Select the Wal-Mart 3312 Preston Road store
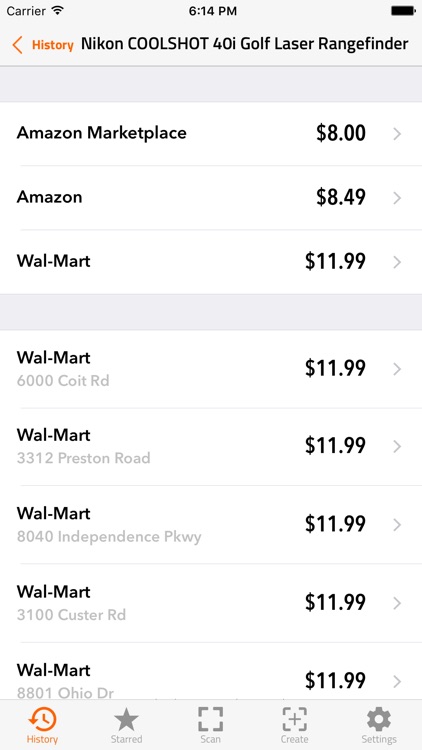Image resolution: width=422 pixels, height=750 pixels. point(211,447)
